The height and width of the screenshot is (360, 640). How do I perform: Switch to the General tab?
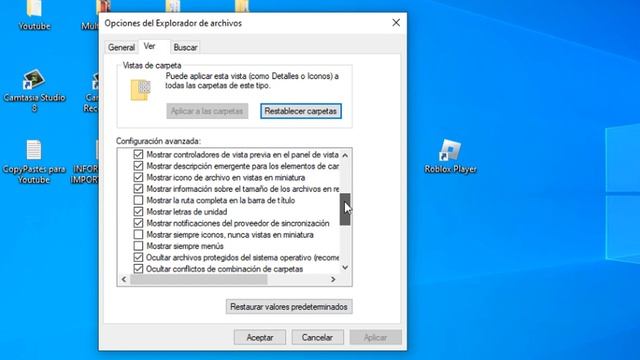pos(121,47)
